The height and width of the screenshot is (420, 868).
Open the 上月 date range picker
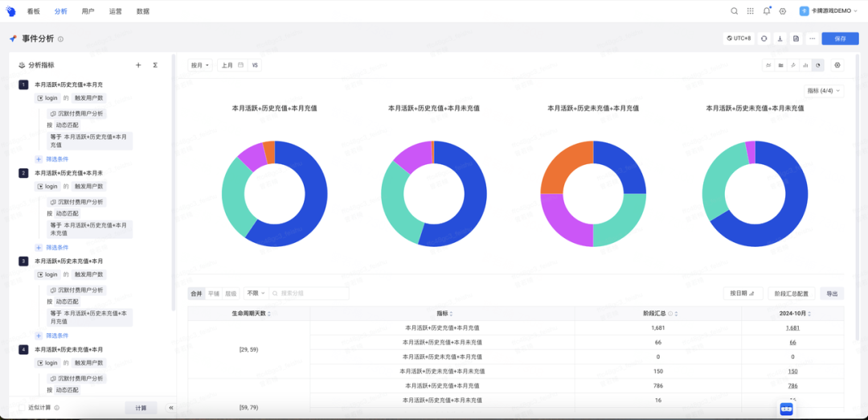click(232, 65)
